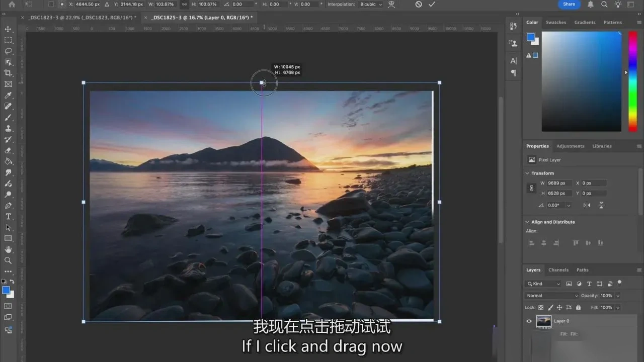Commit the transform with the checkmark

[432, 4]
